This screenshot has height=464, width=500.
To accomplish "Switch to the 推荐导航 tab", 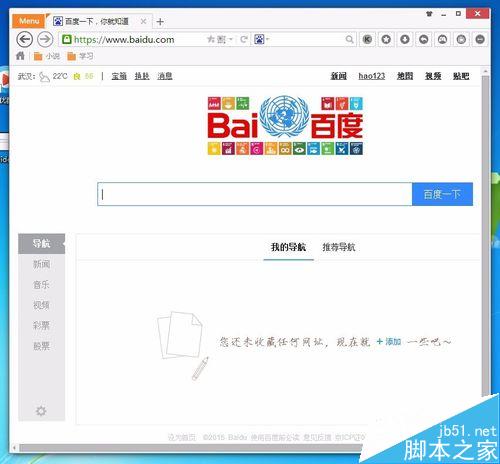I will [x=339, y=247].
